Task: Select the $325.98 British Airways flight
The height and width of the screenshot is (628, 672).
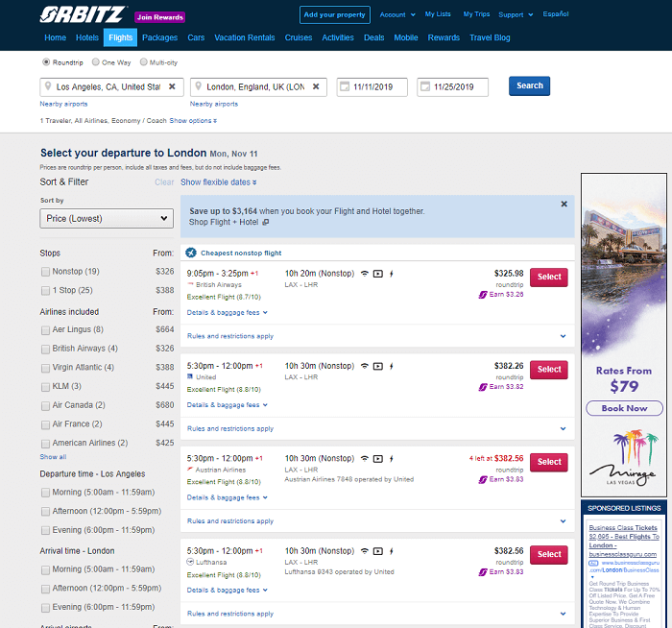Action: tap(549, 277)
